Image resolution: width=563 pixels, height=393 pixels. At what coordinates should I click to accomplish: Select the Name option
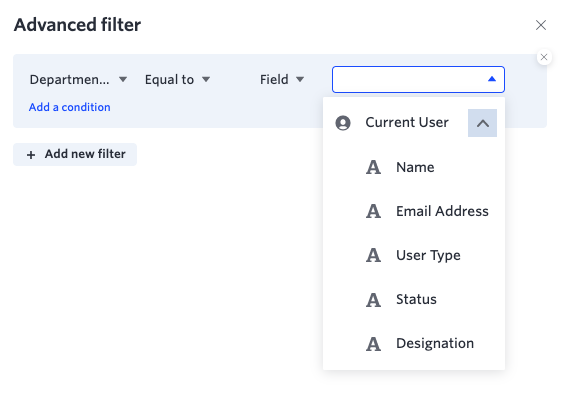414,167
